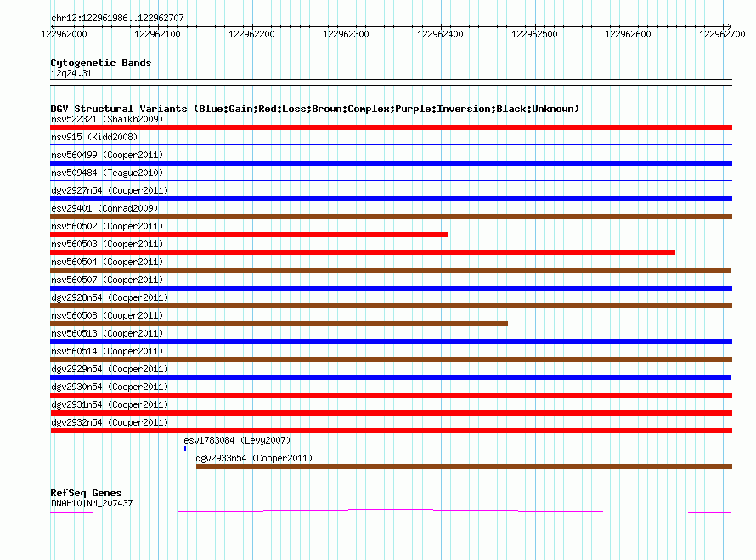Click the brown dgv2933n54 complex bar

[x=465, y=467]
